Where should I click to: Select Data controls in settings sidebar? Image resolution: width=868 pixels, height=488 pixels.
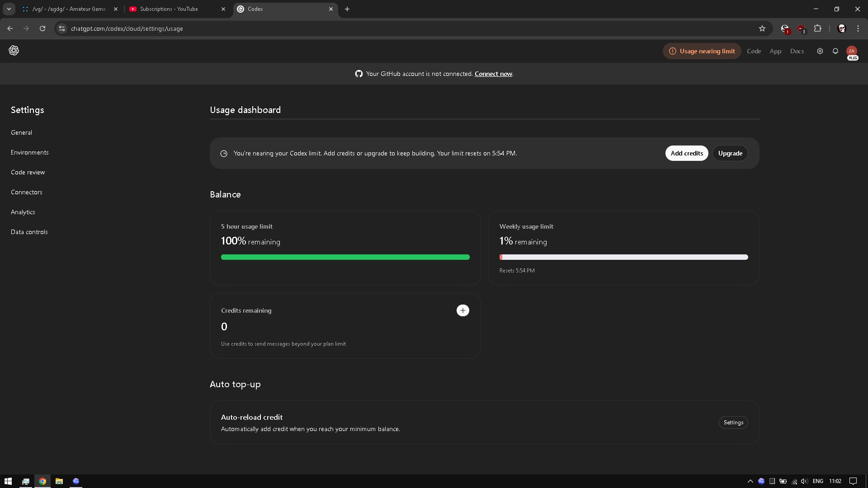pos(29,232)
